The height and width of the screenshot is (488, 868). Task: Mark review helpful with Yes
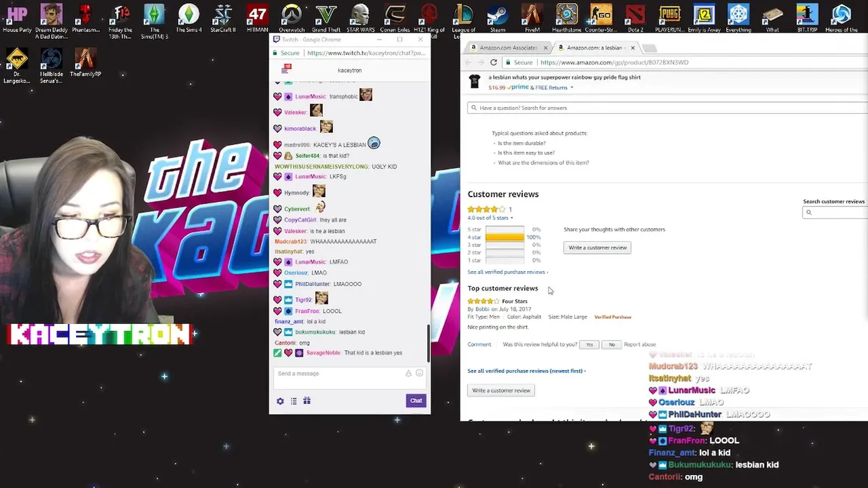pos(589,345)
